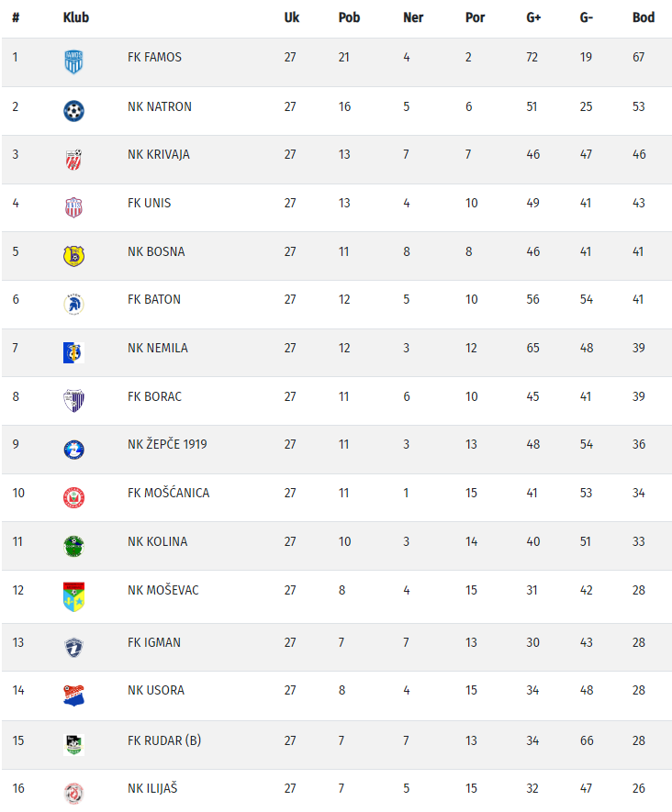Click the NK Kolina green logo
This screenshot has height=812, width=672.
(x=73, y=546)
